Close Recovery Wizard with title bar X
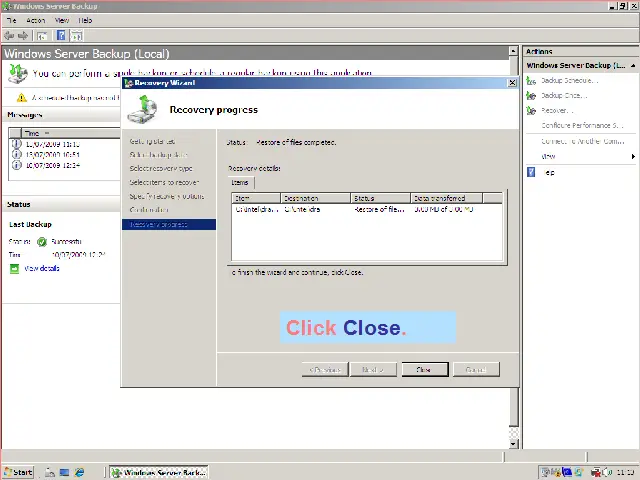This screenshot has width=640, height=480. click(x=512, y=83)
